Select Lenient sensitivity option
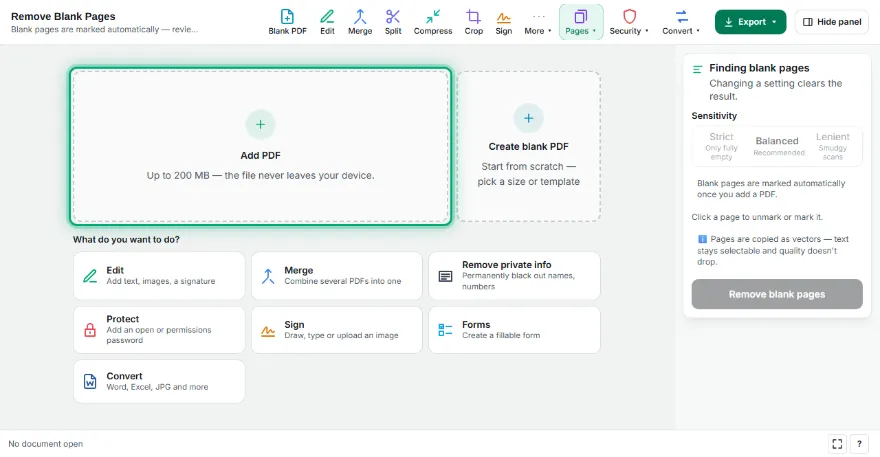Image resolution: width=880 pixels, height=457 pixels. pyautogui.click(x=833, y=146)
